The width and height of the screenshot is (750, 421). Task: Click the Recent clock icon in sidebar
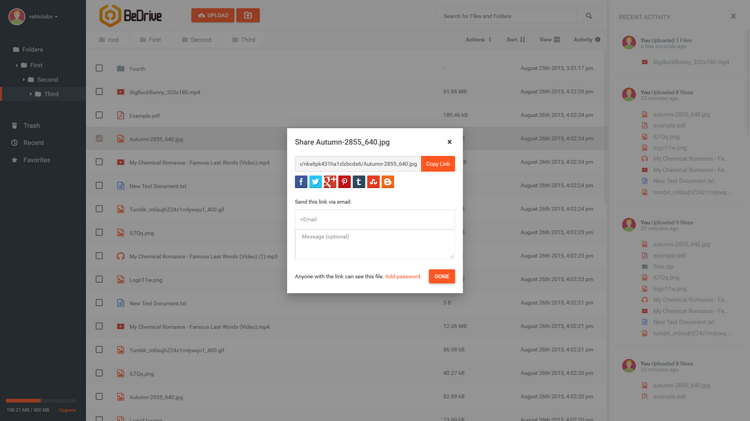[14, 143]
